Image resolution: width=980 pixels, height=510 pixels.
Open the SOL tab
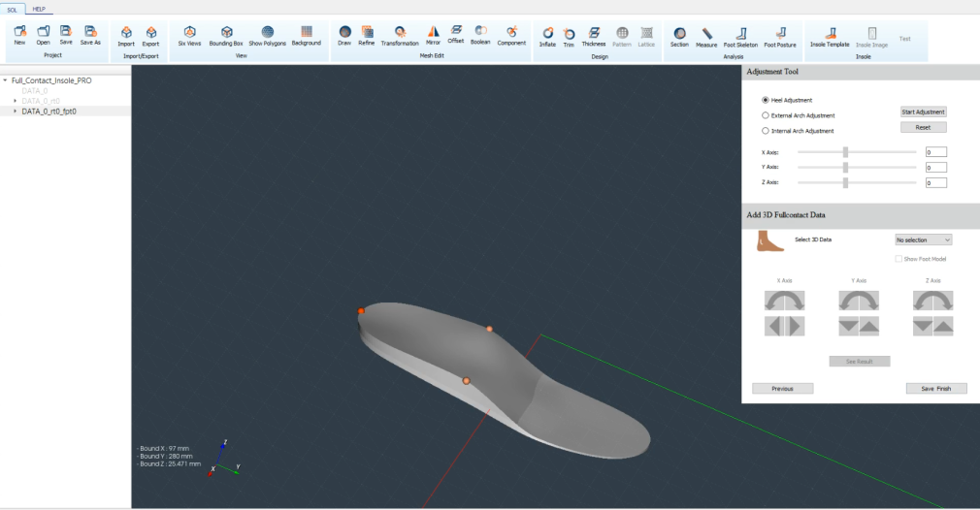click(x=13, y=9)
